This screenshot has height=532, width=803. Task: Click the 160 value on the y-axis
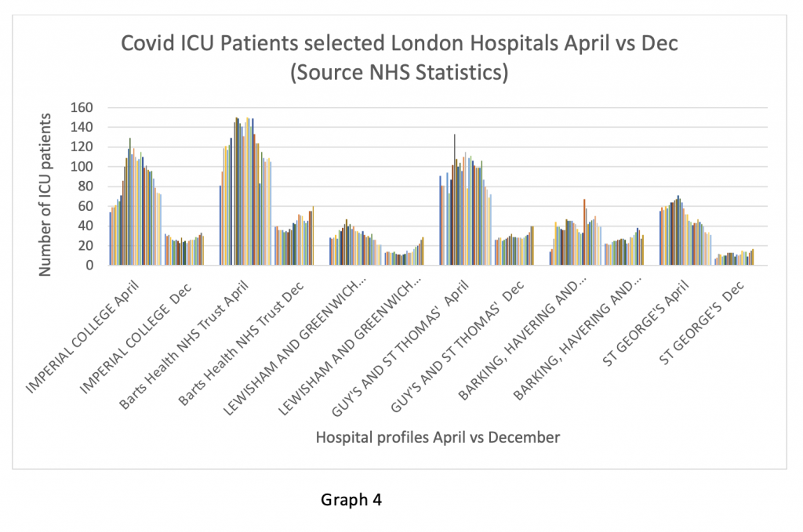click(x=103, y=107)
